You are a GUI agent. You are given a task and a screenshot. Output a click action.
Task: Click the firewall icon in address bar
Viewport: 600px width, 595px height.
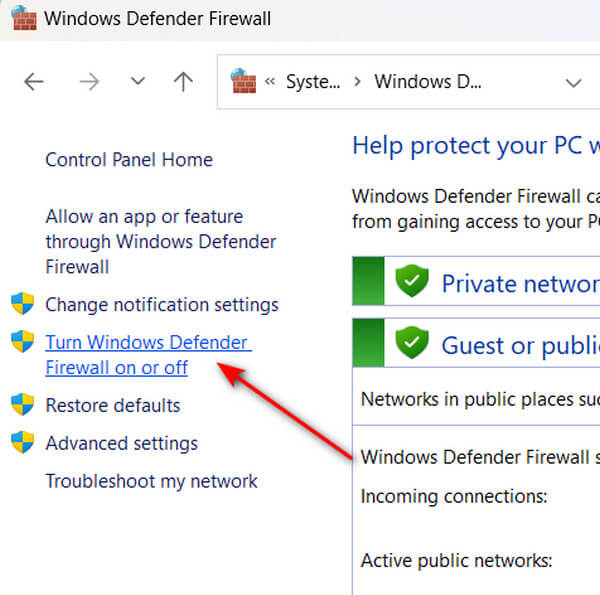(x=243, y=81)
